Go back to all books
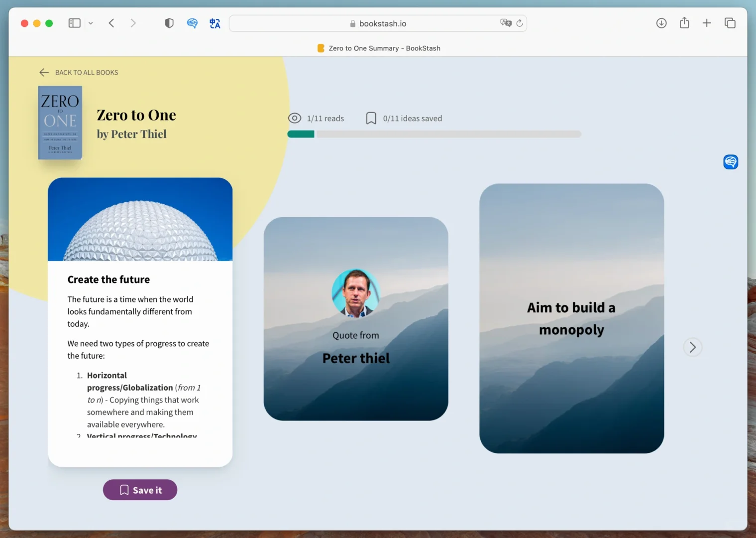756x538 pixels. pos(79,72)
